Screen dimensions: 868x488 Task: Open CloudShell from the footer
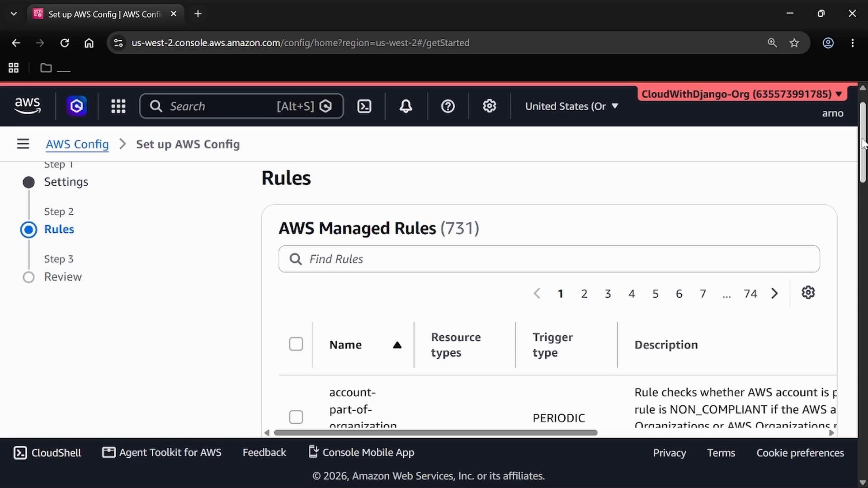tap(47, 453)
